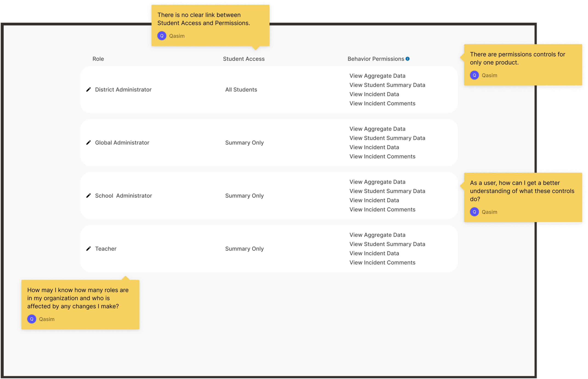The height and width of the screenshot is (379, 588).
Task: Click All Students in District Administrator row
Action: click(241, 89)
